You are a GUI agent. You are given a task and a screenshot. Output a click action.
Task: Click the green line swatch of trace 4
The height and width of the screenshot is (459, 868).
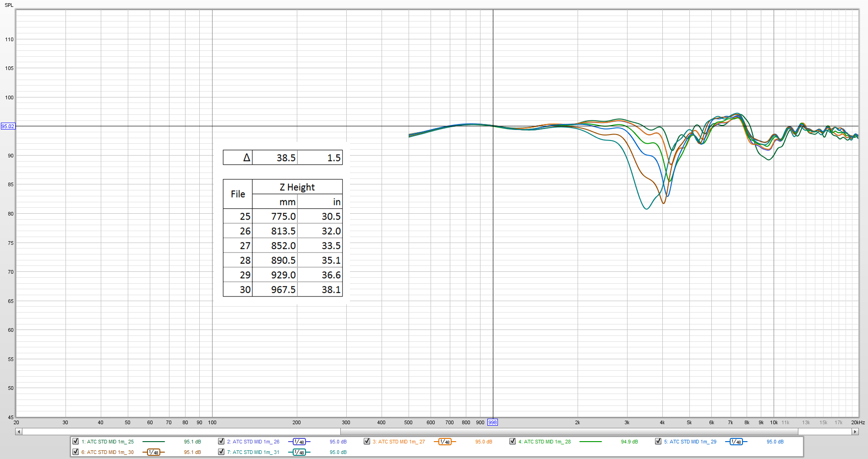tap(590, 442)
